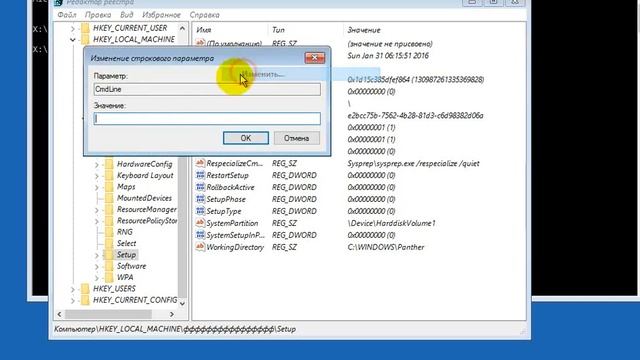Click the Изменить... context menu entry
Image resolution: width=640 pixels, height=360 pixels.
click(x=263, y=74)
